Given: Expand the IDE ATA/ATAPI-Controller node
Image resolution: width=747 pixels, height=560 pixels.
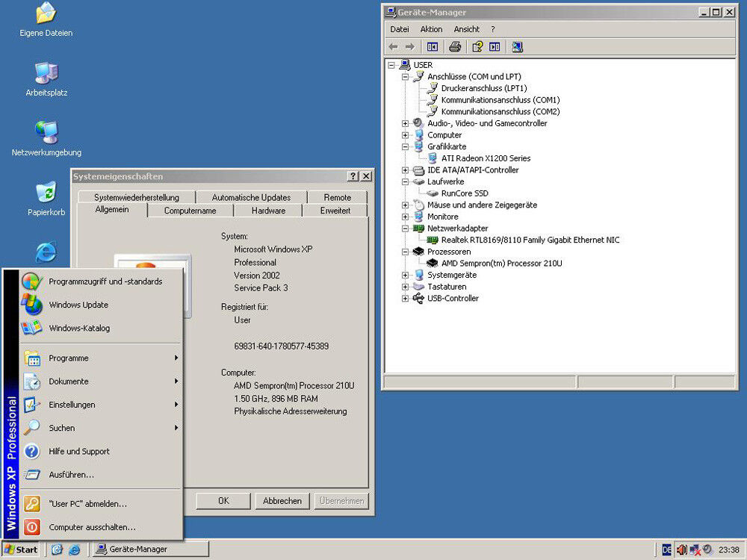Looking at the screenshot, I should click(x=405, y=170).
